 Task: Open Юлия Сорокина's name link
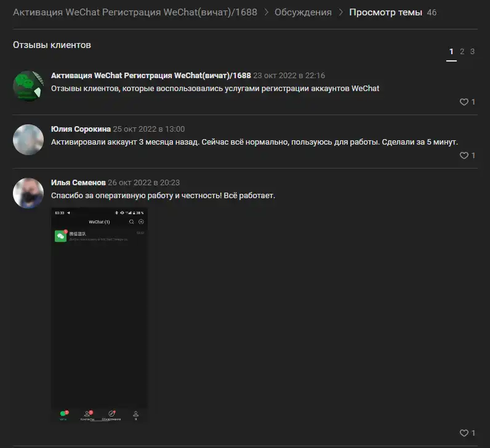coord(81,129)
